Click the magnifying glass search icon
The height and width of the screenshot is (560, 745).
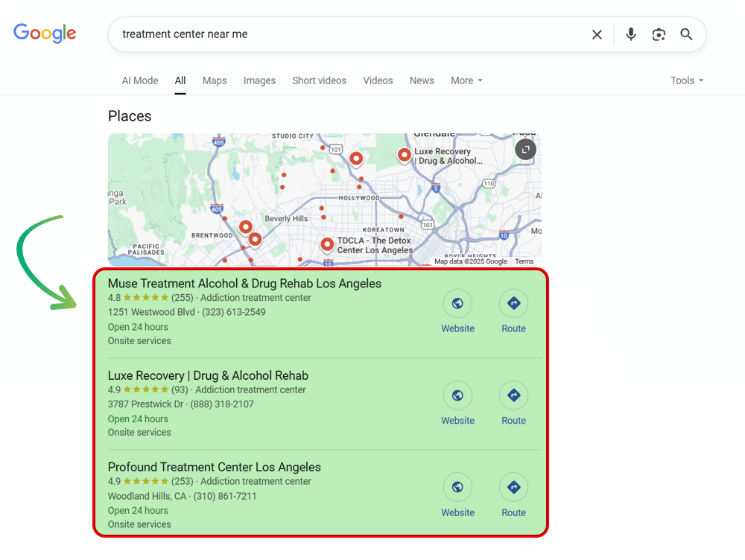click(686, 34)
